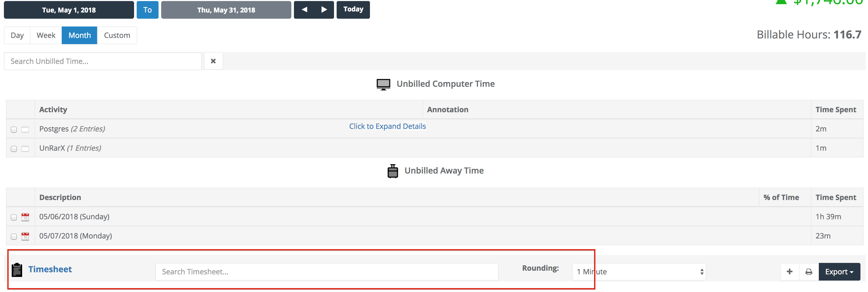Click the Search Unbilled Time field
868x292 pixels.
pyautogui.click(x=102, y=61)
